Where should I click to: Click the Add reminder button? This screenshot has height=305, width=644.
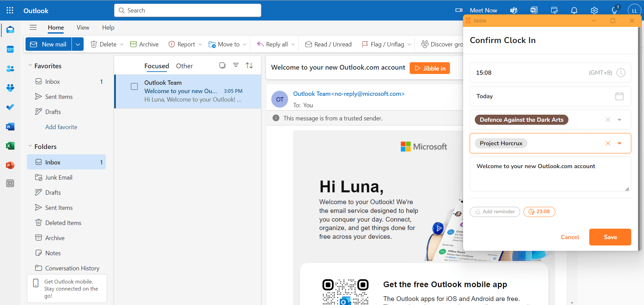click(x=495, y=212)
